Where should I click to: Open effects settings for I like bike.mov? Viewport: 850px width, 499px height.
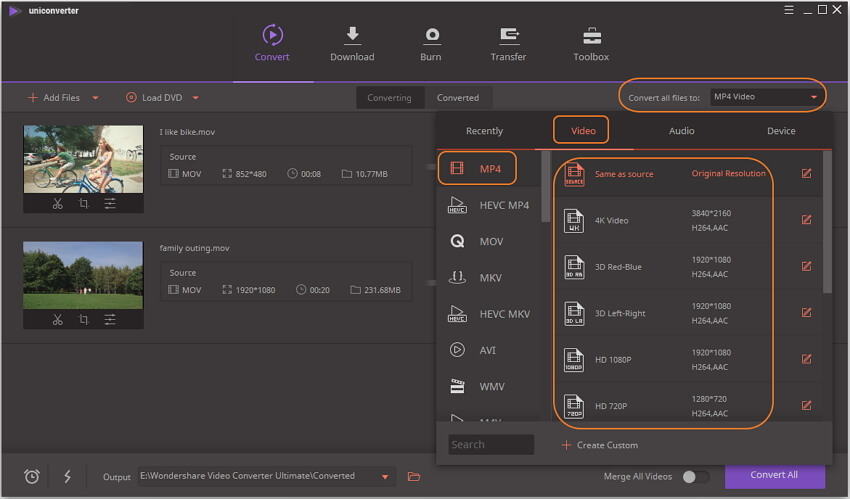110,204
